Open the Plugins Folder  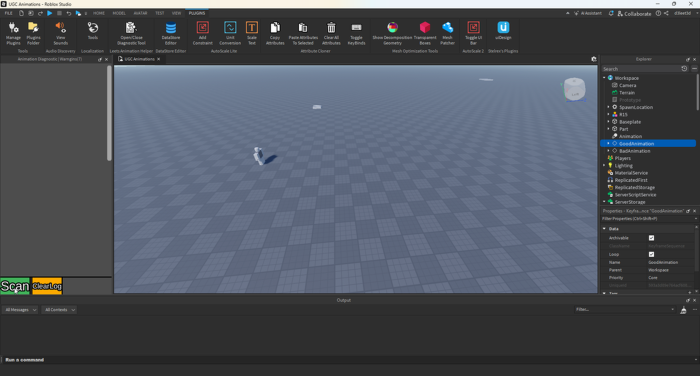click(33, 33)
